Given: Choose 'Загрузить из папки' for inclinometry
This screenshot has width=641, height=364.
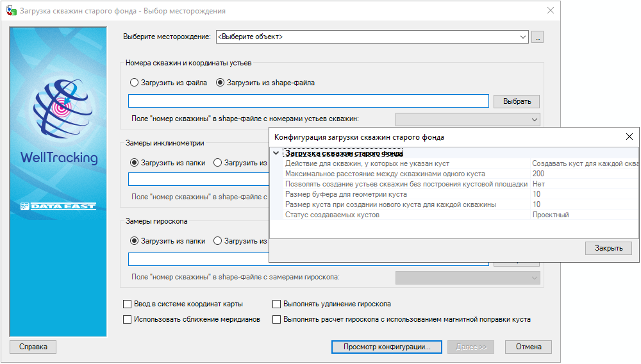Looking at the screenshot, I should (134, 163).
